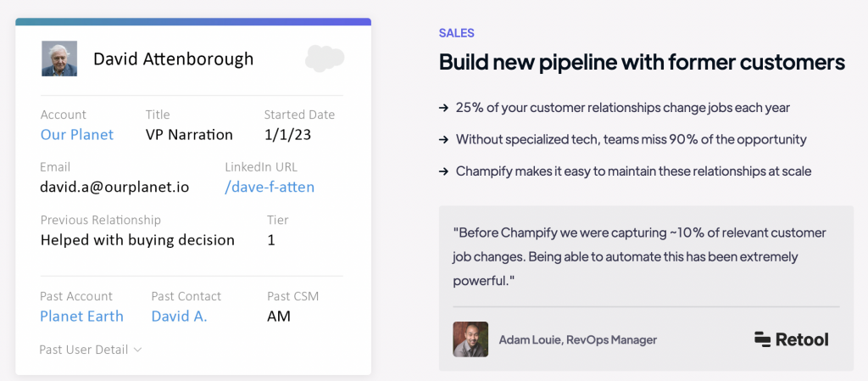Click the email david.a@ourplanet.io

(114, 188)
